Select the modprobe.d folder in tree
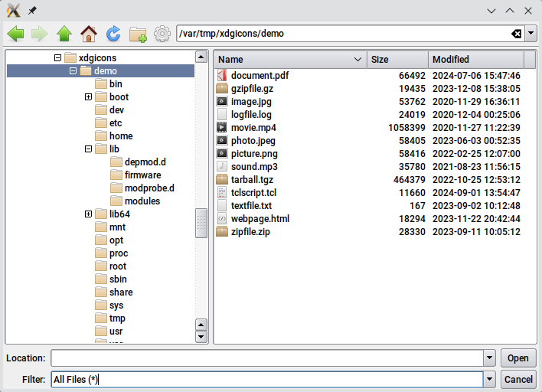 pyautogui.click(x=142, y=188)
